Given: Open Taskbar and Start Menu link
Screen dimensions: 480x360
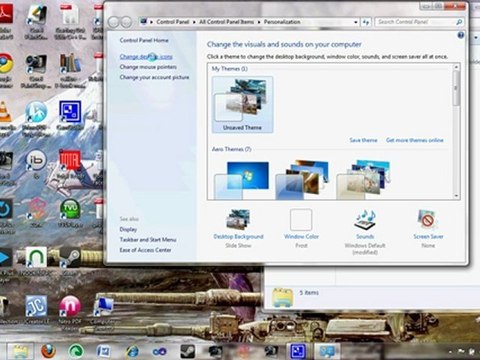Looking at the screenshot, I should point(148,240).
